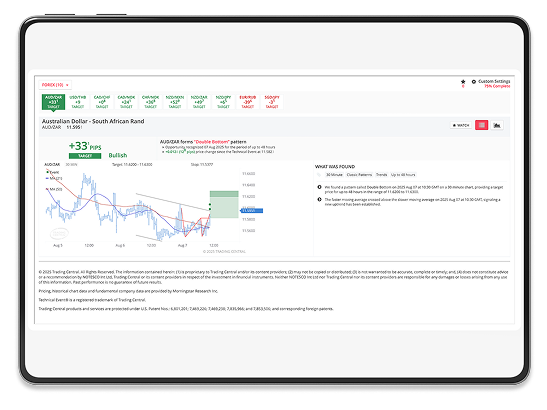
Task: Select the EUR/RUB -39 target tab
Action: point(248,102)
